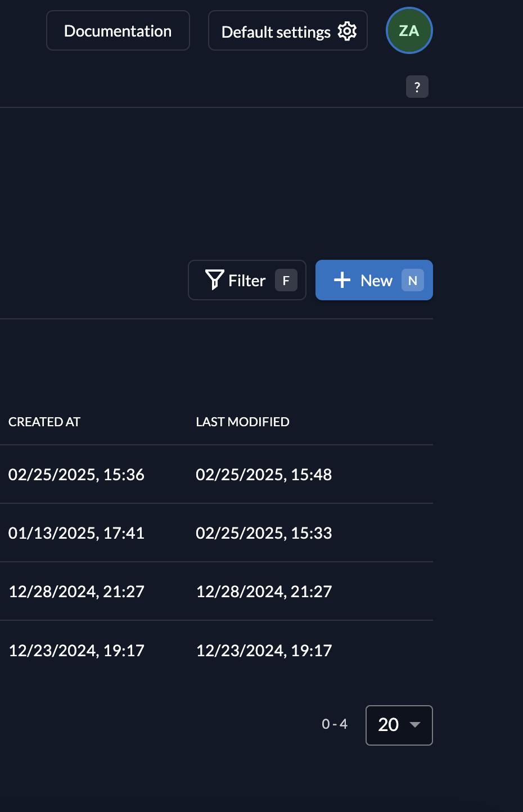The width and height of the screenshot is (523, 812).
Task: Open the ZA user avatar menu
Action: click(x=409, y=31)
